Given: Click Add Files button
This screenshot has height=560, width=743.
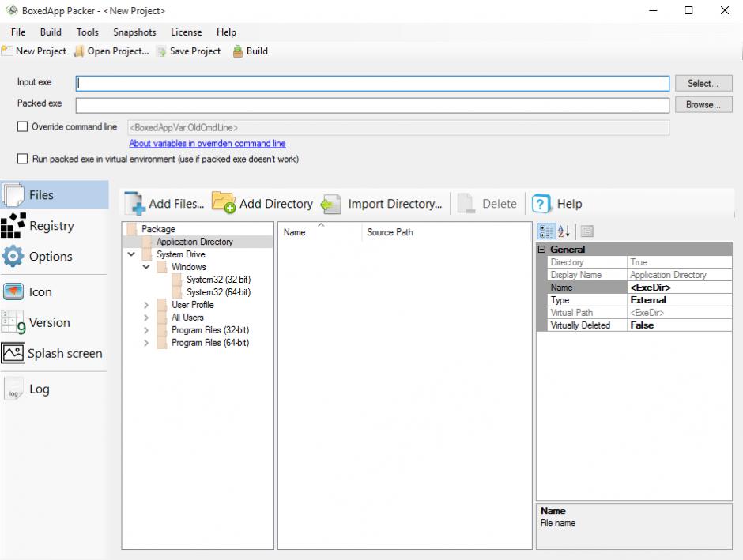Looking at the screenshot, I should 164,204.
